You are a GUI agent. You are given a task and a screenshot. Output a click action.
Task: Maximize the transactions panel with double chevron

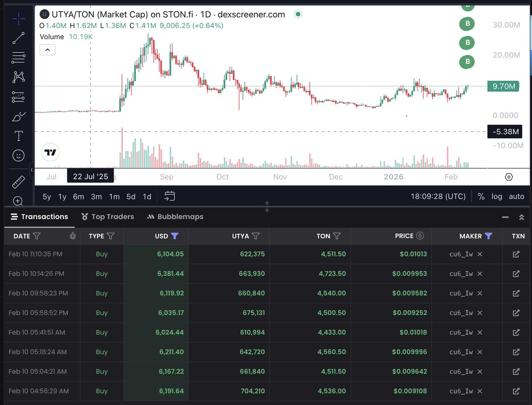click(522, 217)
